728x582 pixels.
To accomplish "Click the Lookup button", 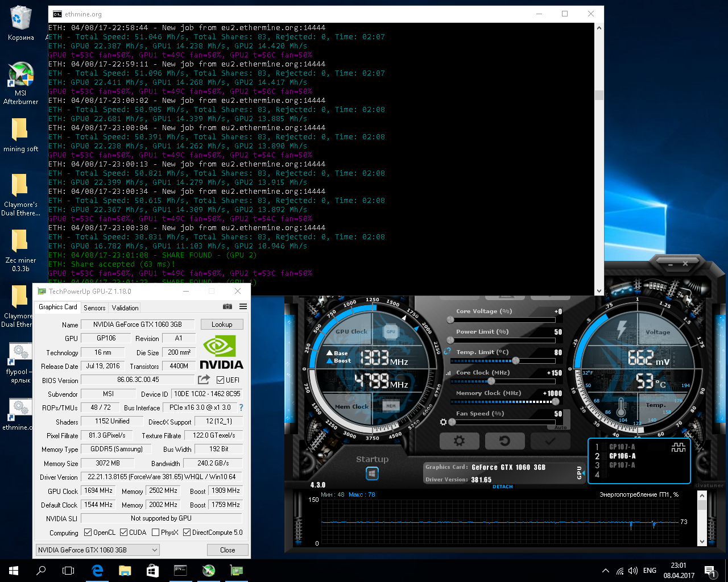I will click(x=222, y=325).
